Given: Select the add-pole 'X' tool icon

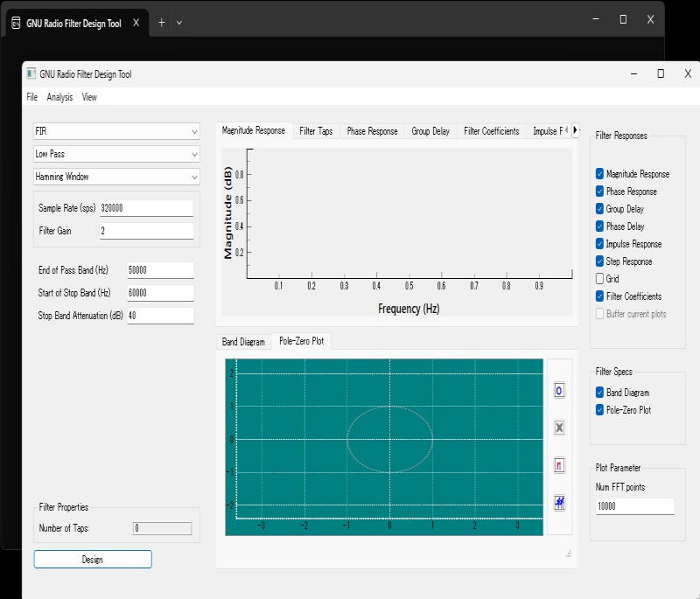Looking at the screenshot, I should click(559, 428).
